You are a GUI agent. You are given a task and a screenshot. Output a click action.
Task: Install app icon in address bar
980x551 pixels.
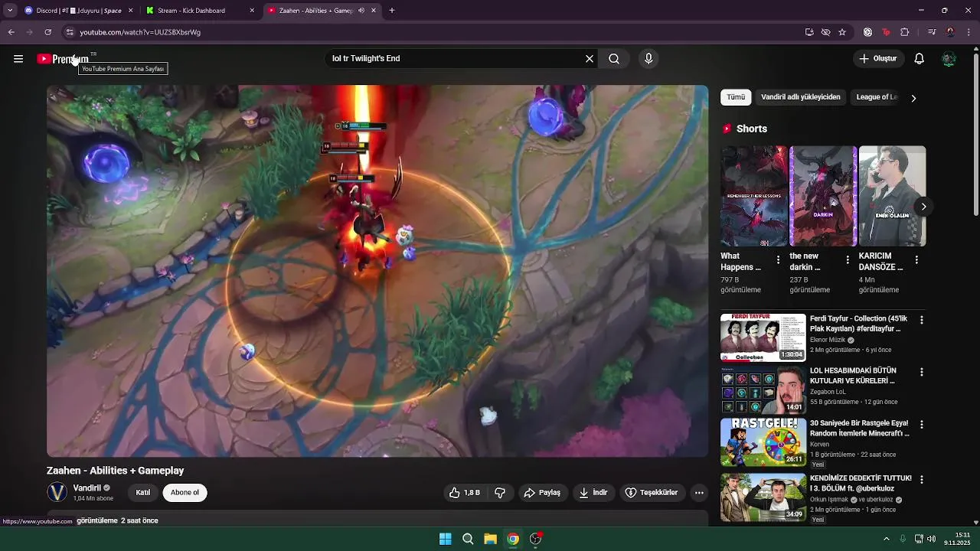[809, 32]
